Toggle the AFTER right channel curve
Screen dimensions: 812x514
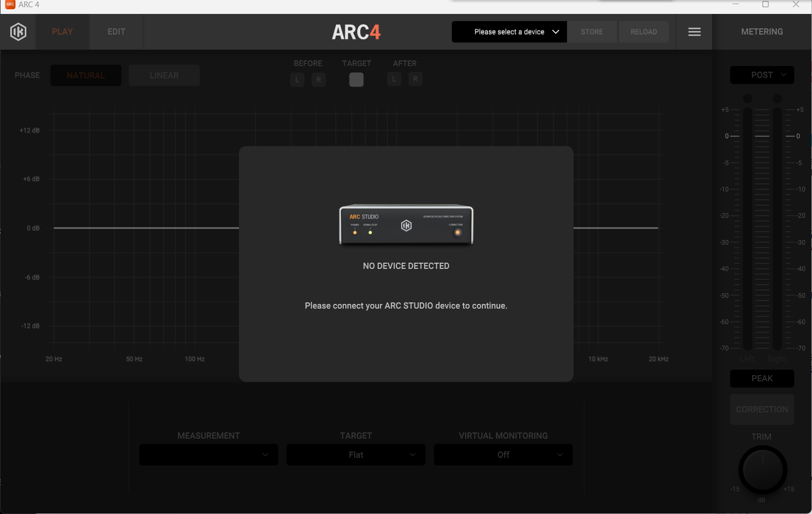click(x=416, y=79)
